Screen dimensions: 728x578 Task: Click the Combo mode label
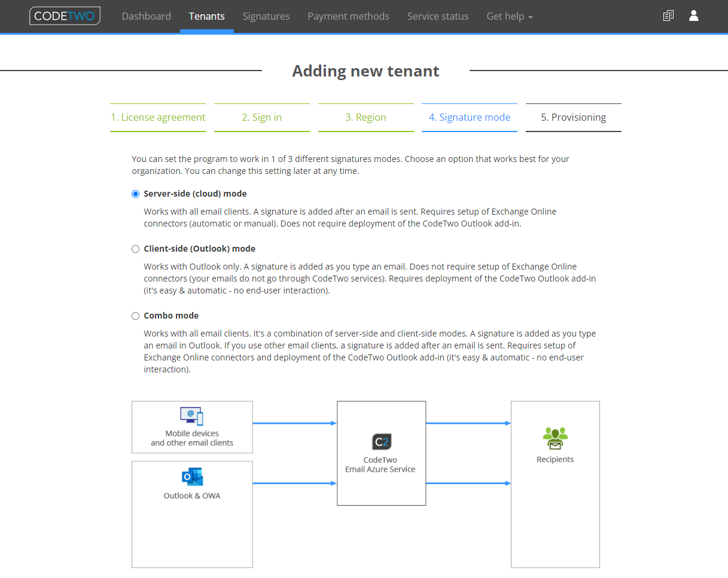click(x=172, y=316)
